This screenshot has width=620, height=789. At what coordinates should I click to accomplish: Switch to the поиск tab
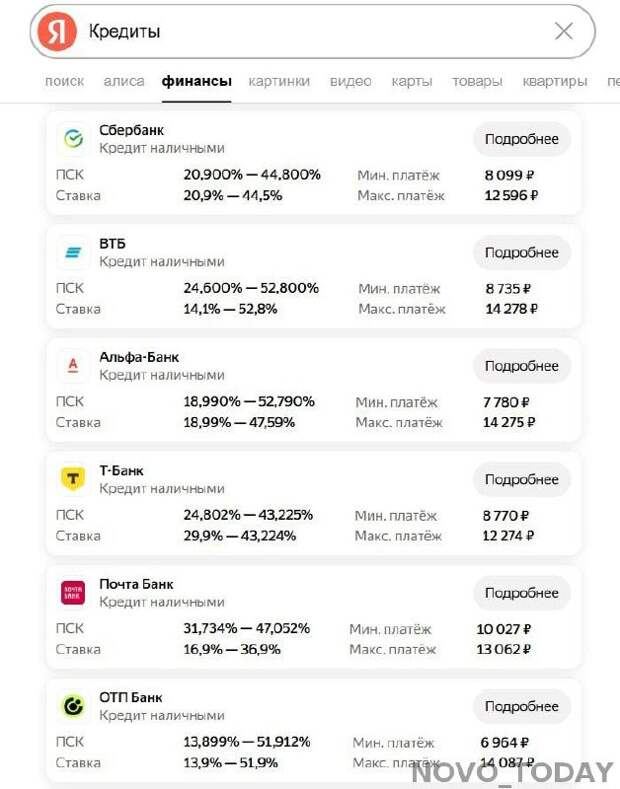(64, 82)
